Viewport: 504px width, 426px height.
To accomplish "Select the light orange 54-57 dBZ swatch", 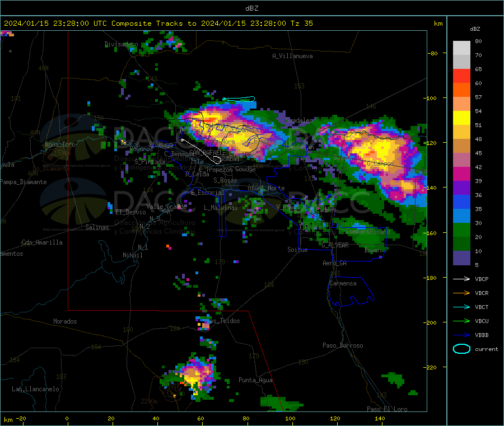I will tap(461, 104).
